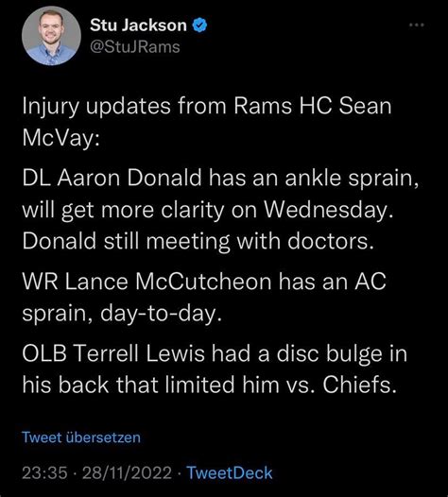Click the 28/11/2022 date in footer

click(127, 473)
